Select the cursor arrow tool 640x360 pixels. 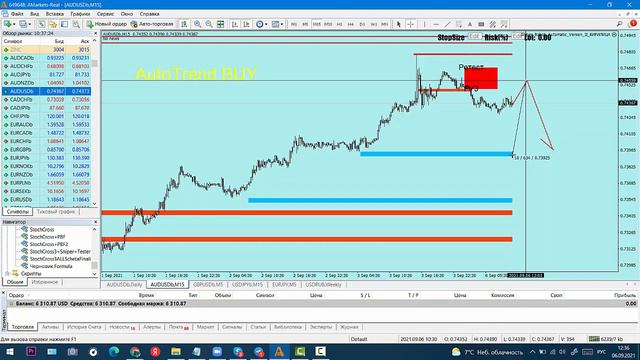click(x=399, y=24)
